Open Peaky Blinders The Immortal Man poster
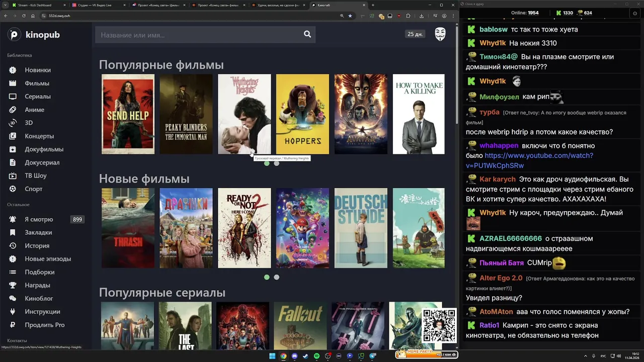Image resolution: width=644 pixels, height=362 pixels. coord(186,114)
